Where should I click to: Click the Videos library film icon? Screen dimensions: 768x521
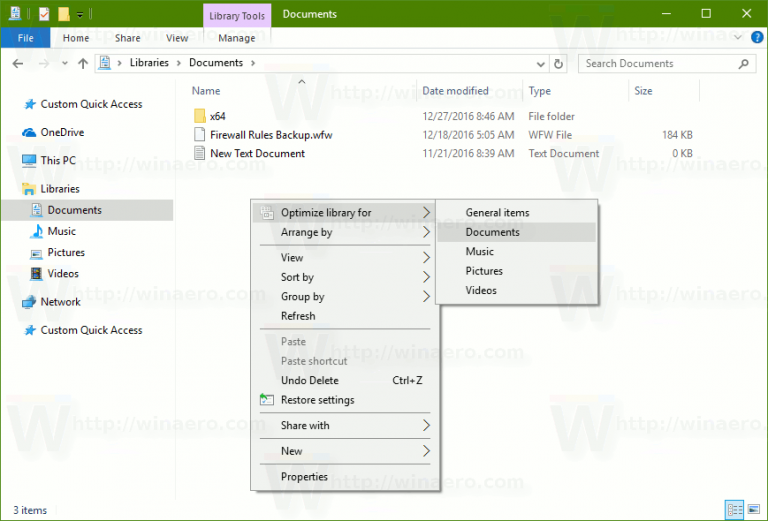[x=36, y=273]
